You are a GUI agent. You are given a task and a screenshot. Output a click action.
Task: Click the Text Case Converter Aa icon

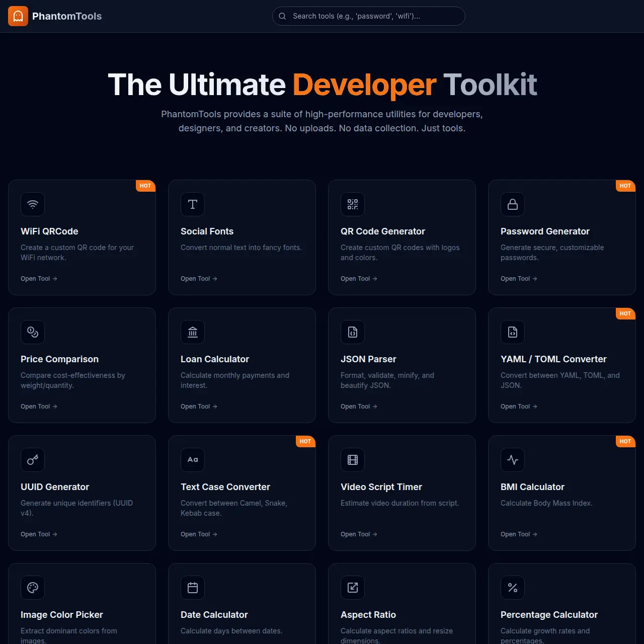[193, 460]
